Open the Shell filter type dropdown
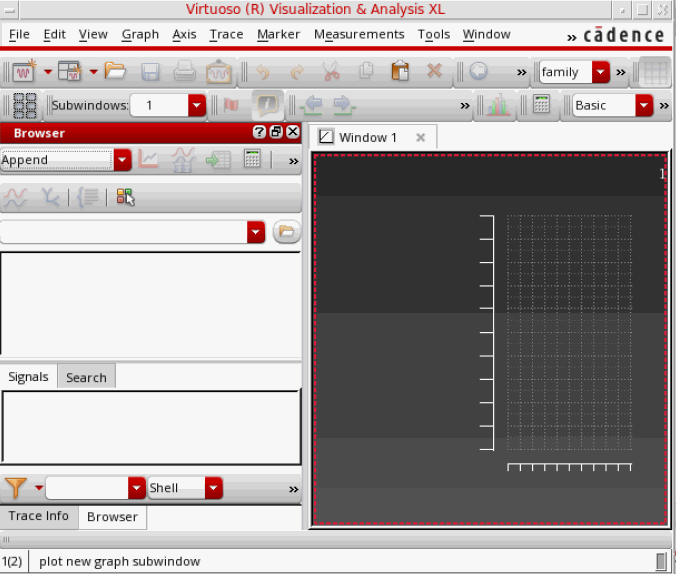 213,488
